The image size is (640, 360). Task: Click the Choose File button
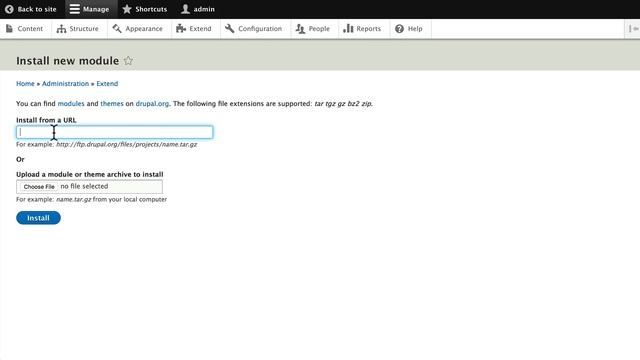(39, 187)
